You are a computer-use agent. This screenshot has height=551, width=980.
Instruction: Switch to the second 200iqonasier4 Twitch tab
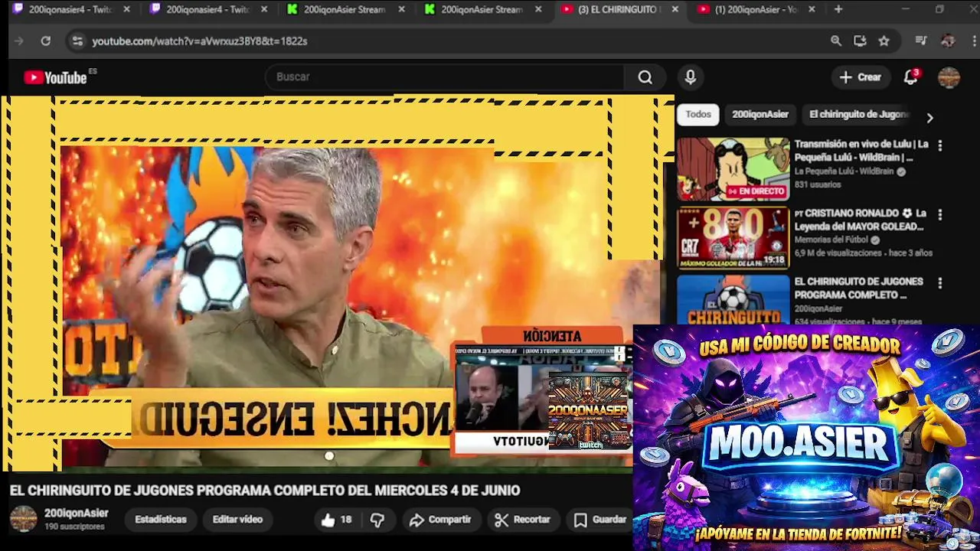207,9
